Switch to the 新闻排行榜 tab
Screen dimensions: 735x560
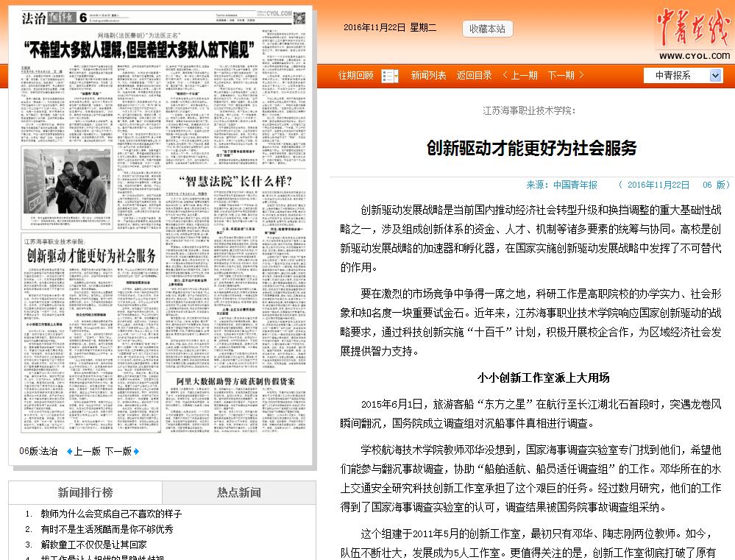tap(85, 492)
